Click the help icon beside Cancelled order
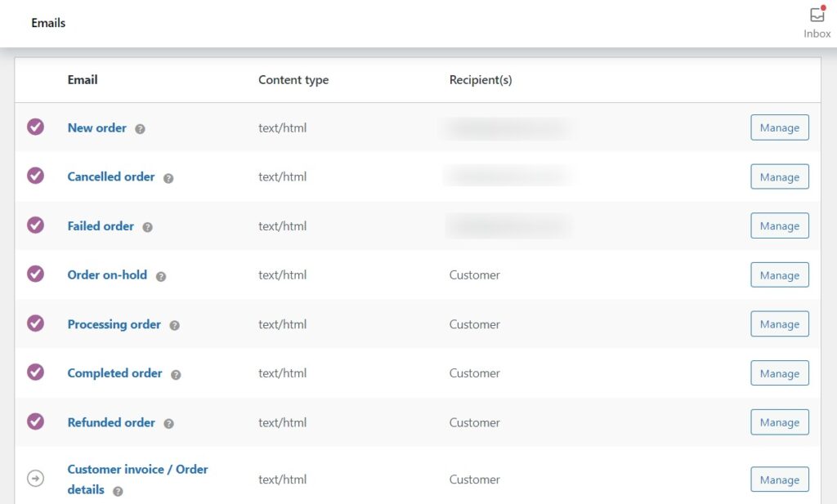Image resolution: width=837 pixels, height=504 pixels. [168, 177]
